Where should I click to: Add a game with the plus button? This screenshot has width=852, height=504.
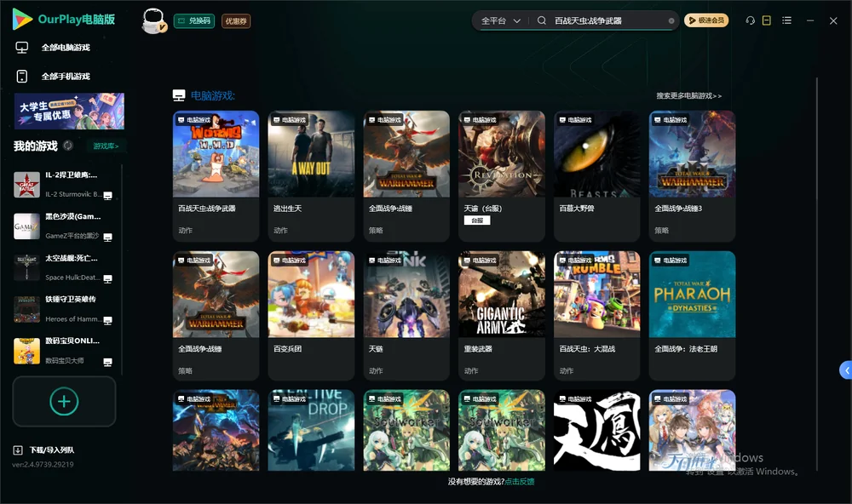(64, 402)
